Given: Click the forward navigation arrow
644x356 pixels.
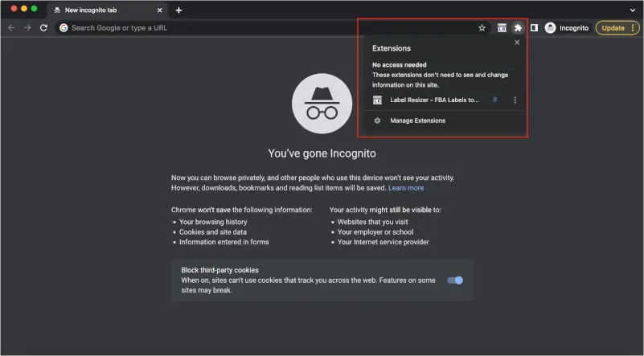Looking at the screenshot, I should tap(27, 28).
